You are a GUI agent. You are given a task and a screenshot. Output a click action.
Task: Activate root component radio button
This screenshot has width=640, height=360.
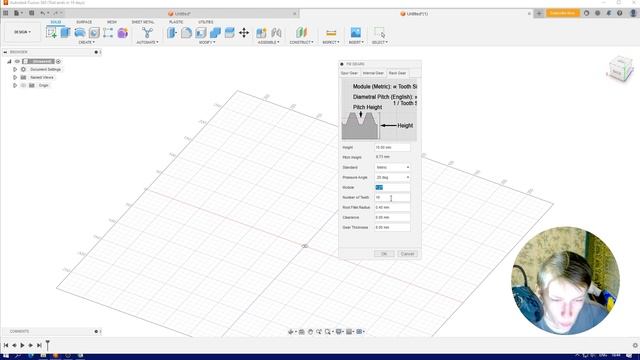(58, 61)
